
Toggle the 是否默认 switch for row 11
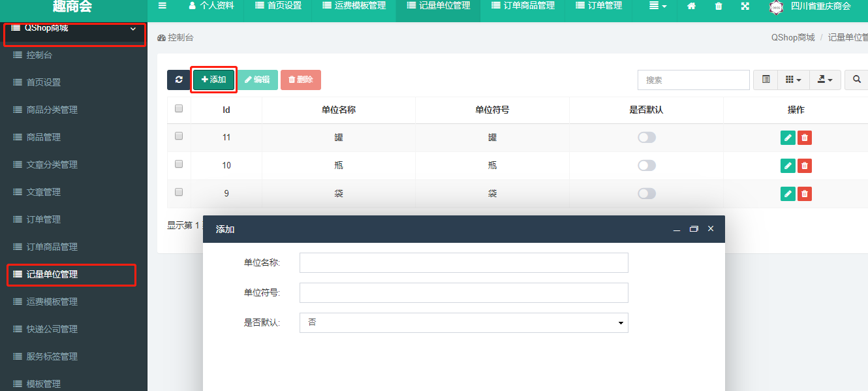pos(646,138)
